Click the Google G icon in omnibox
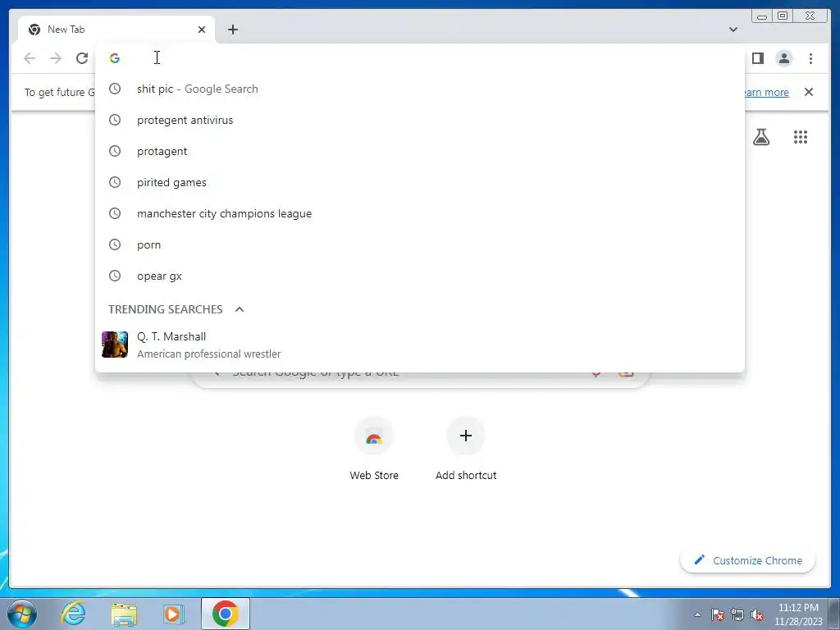Screen dimensions: 840x630 [115, 58]
